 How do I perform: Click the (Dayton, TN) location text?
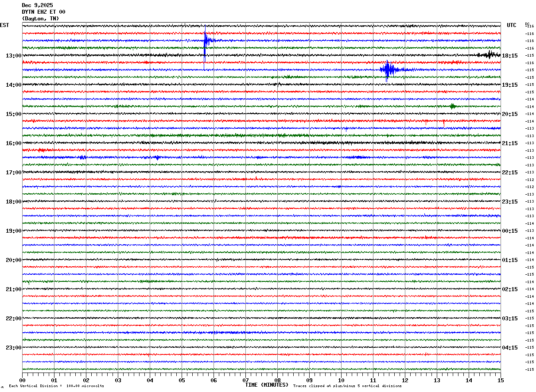[40, 19]
